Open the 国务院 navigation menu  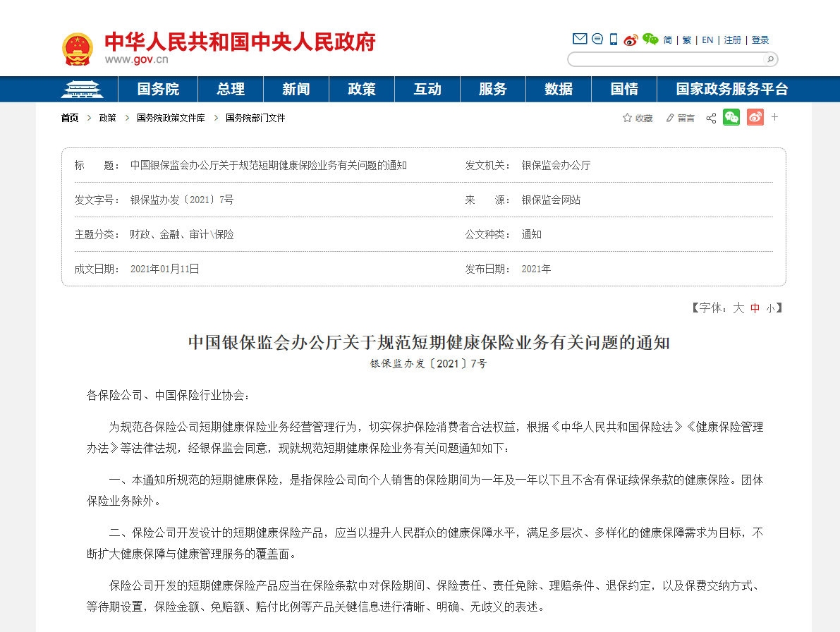(158, 90)
